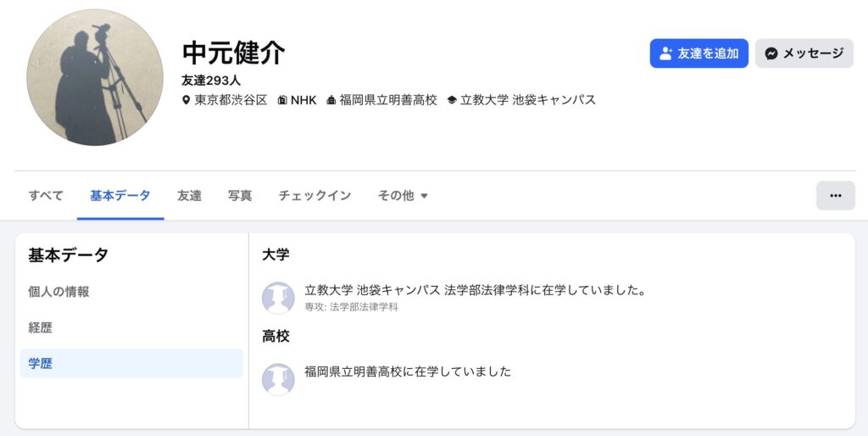Image resolution: width=868 pixels, height=436 pixels.
Task: Click the university placeholder icon for 立教大学
Action: (x=278, y=298)
